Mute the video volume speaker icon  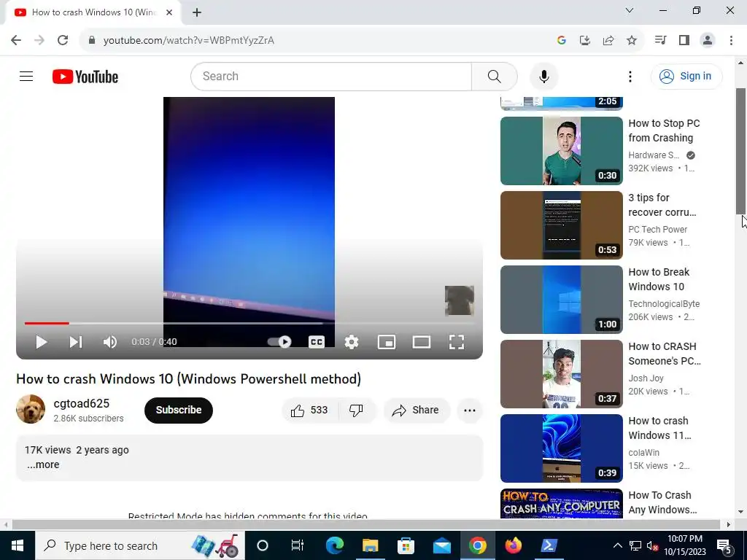(110, 342)
